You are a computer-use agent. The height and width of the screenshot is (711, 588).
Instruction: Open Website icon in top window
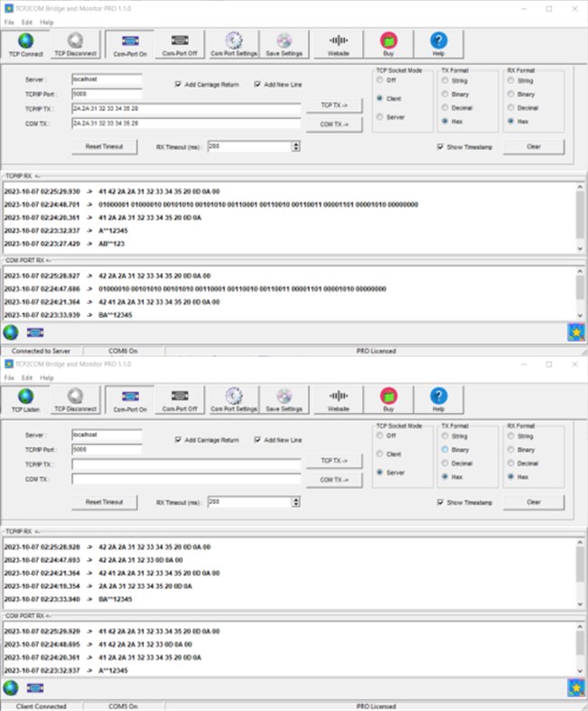[339, 44]
